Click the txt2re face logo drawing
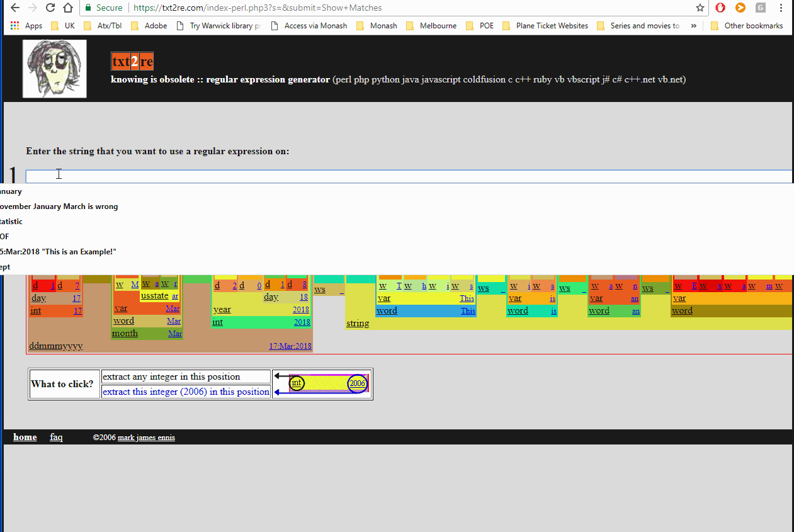Screen dimensions: 794x532 tap(54, 68)
